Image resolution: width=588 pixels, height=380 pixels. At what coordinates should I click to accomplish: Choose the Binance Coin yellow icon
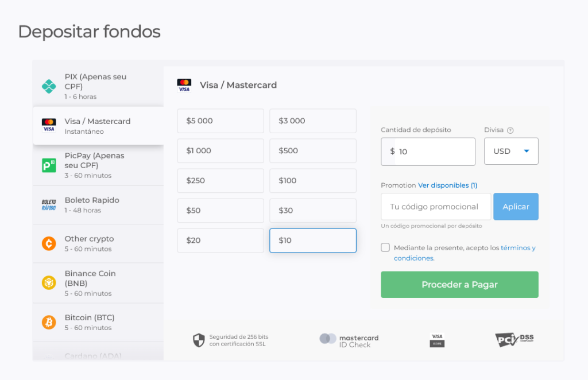pyautogui.click(x=49, y=283)
